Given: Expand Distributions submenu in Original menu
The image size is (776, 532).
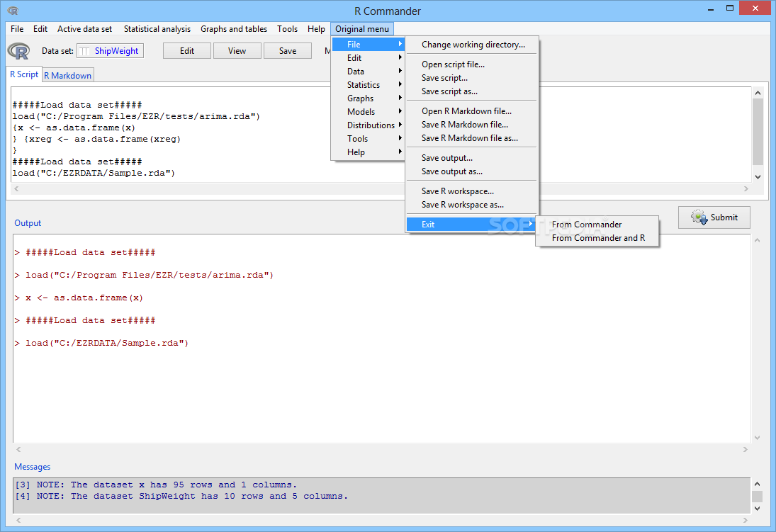Looking at the screenshot, I should pyautogui.click(x=369, y=125).
